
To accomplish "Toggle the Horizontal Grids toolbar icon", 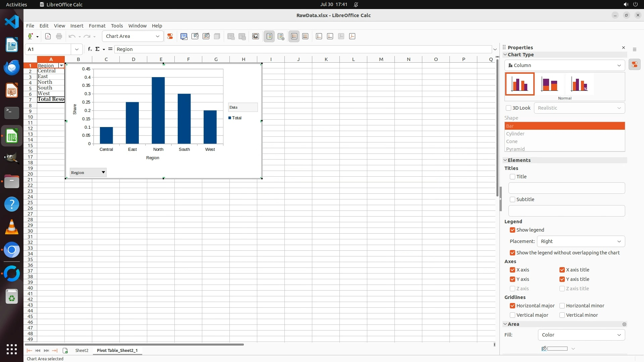I will (x=294, y=36).
